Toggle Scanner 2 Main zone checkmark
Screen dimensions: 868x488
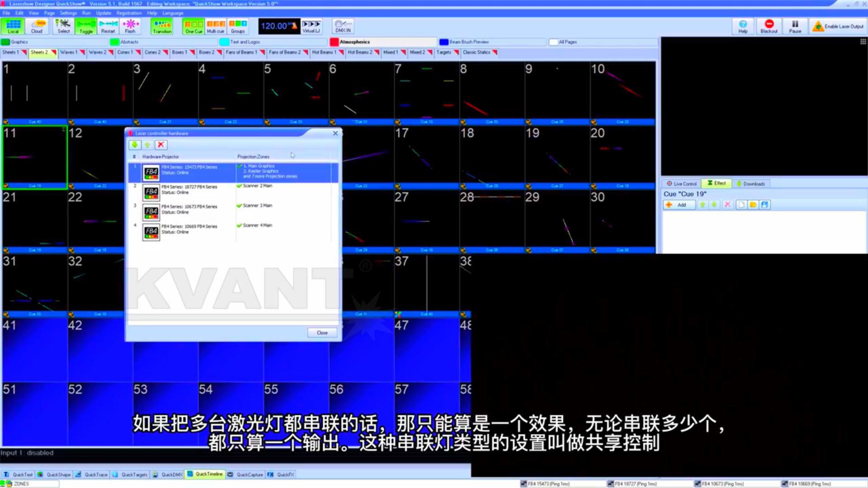click(239, 186)
